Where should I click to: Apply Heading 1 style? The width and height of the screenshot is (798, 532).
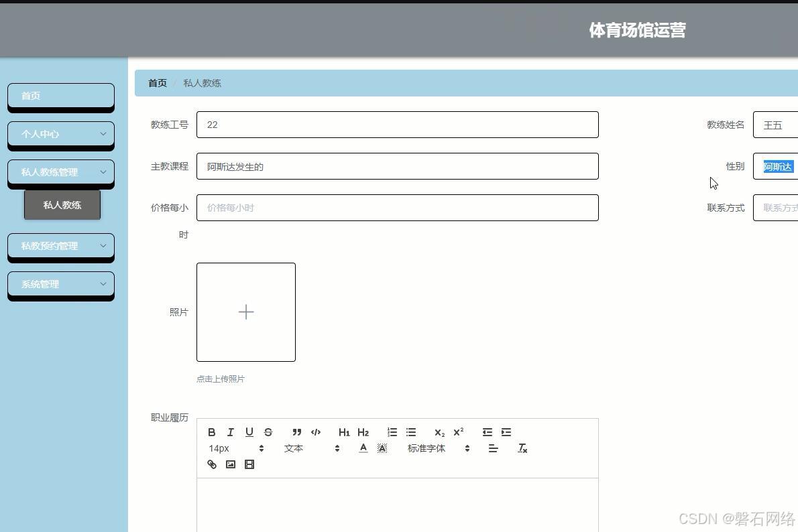click(344, 432)
